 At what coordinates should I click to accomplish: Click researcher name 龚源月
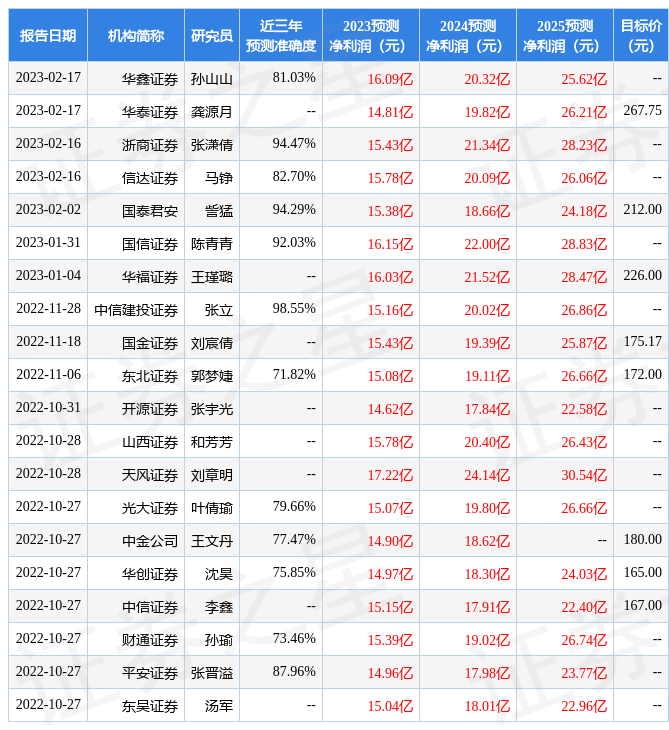[x=212, y=112]
